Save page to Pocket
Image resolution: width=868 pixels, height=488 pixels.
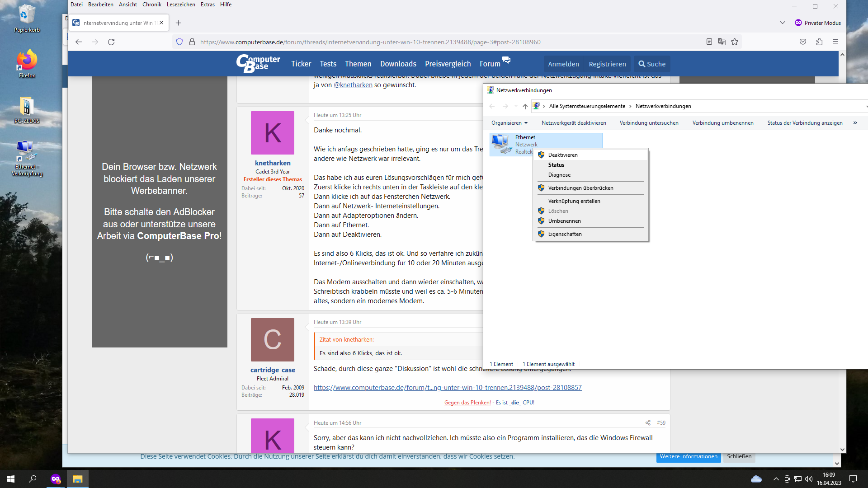tap(803, 42)
